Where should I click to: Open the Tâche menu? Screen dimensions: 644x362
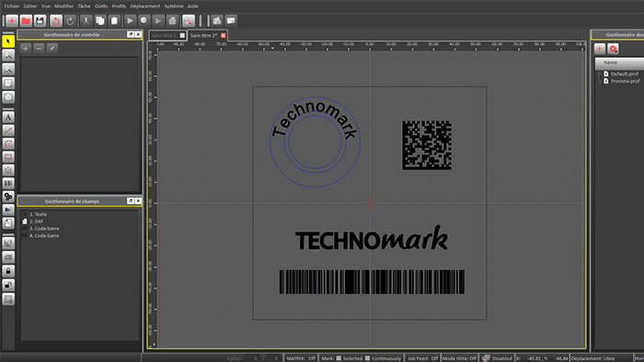point(85,6)
